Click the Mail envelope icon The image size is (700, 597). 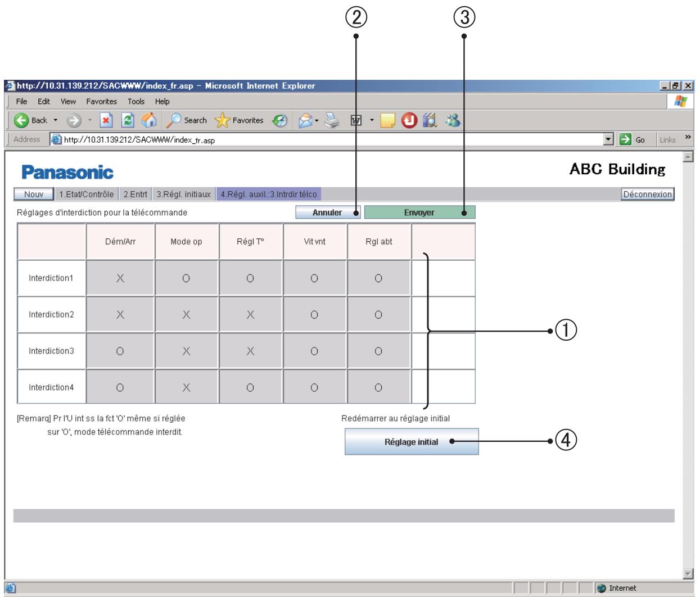[x=305, y=120]
